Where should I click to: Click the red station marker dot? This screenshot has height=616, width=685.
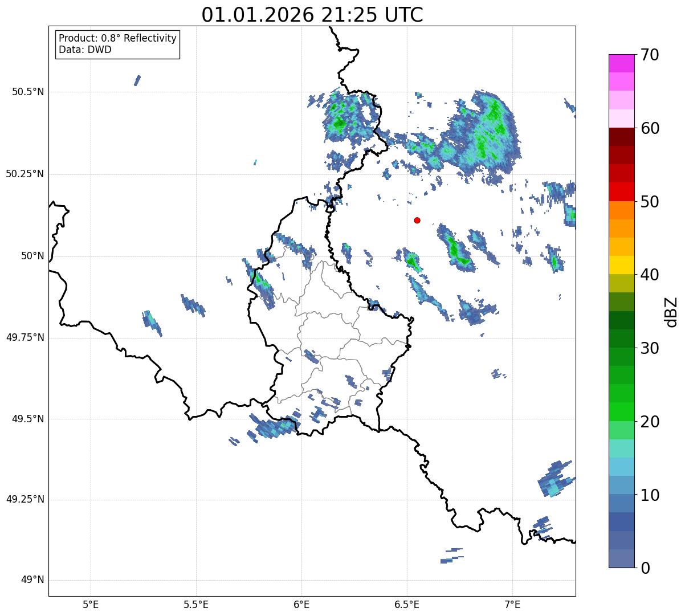coord(417,220)
